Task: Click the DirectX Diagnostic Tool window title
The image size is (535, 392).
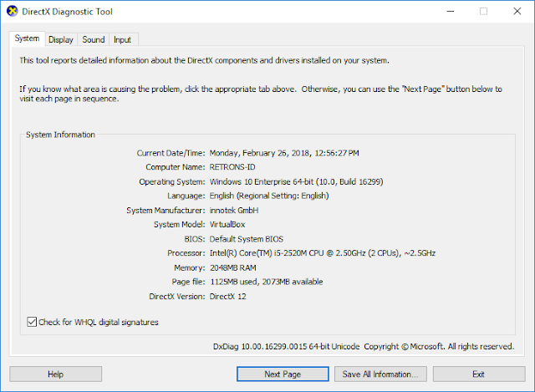Action: click(67, 12)
